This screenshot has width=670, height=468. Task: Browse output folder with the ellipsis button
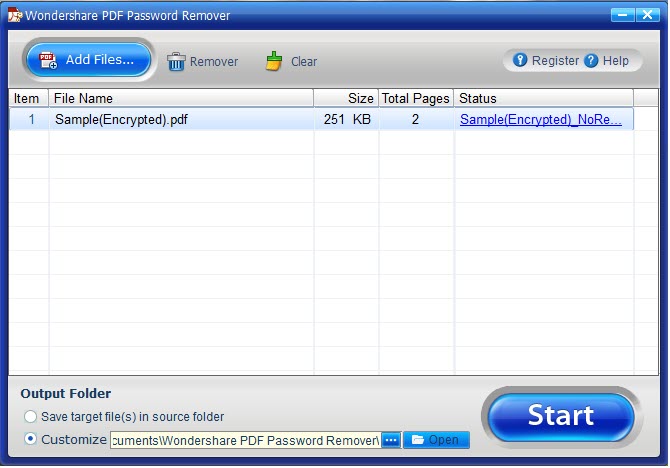[x=391, y=440]
